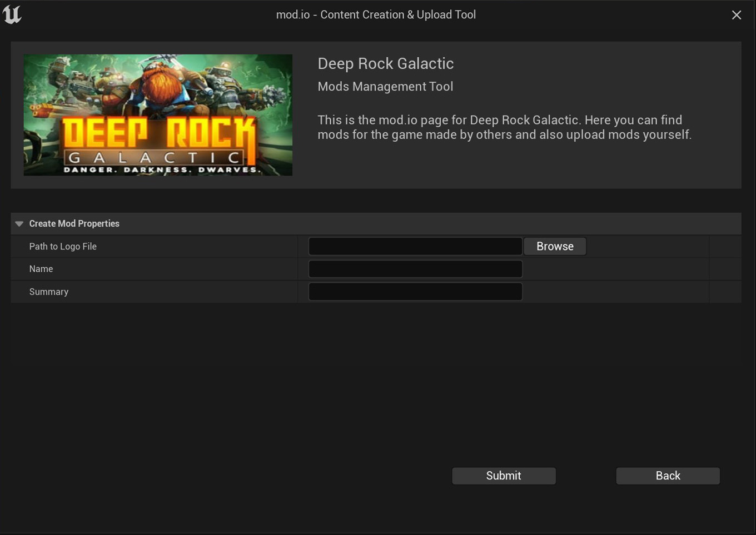Close the mod.io upload tool window
This screenshot has height=535, width=756.
(737, 15)
